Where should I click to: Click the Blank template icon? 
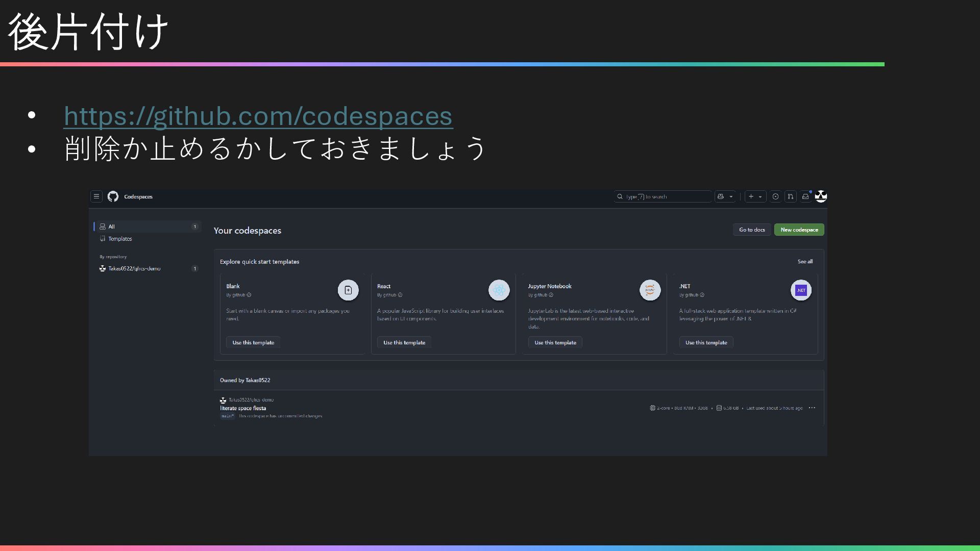(x=348, y=290)
